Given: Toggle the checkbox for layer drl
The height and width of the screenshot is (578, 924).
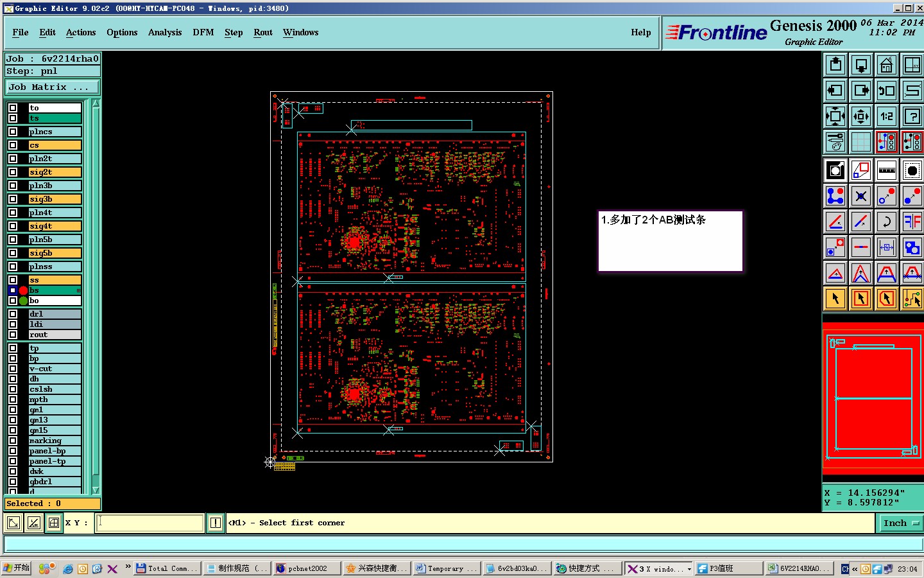Looking at the screenshot, I should pos(13,314).
